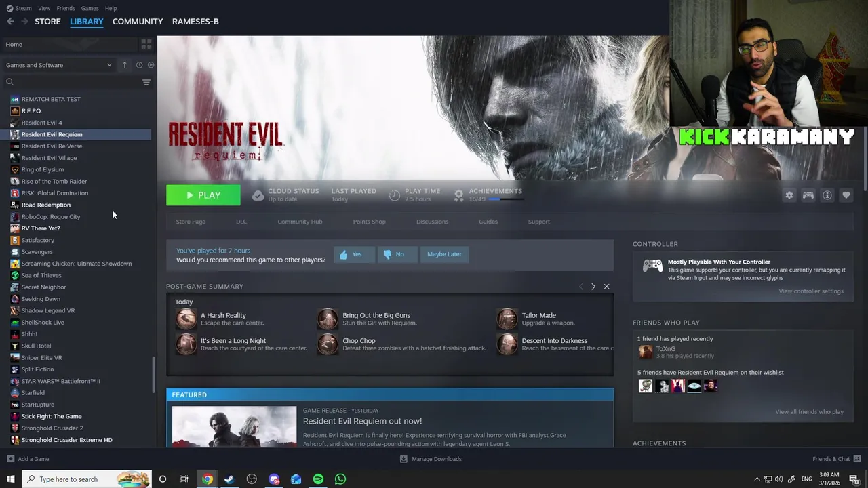This screenshot has width=868, height=488.
Task: Open View all friends who play link
Action: pos(810,412)
